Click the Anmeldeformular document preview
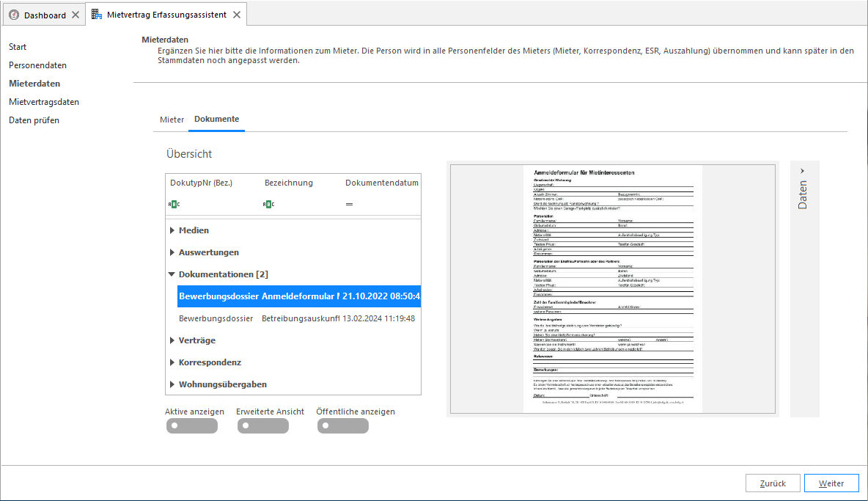Screen dimensions: 868x501 (x=613, y=289)
